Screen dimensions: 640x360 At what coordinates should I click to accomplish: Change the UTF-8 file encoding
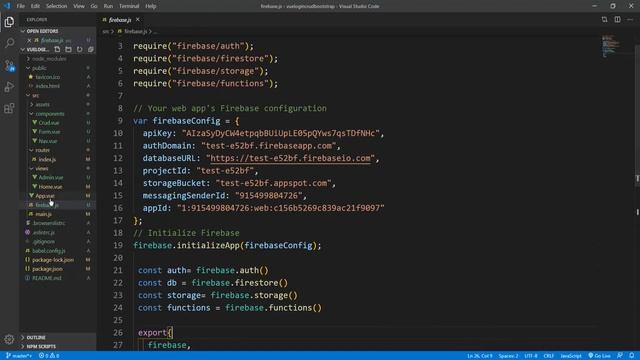point(531,356)
